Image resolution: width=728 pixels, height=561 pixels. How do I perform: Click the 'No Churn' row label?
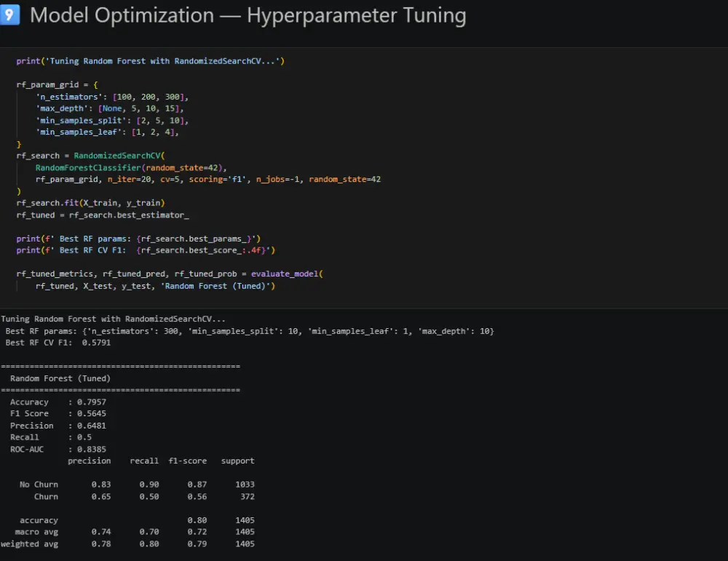[x=39, y=485]
